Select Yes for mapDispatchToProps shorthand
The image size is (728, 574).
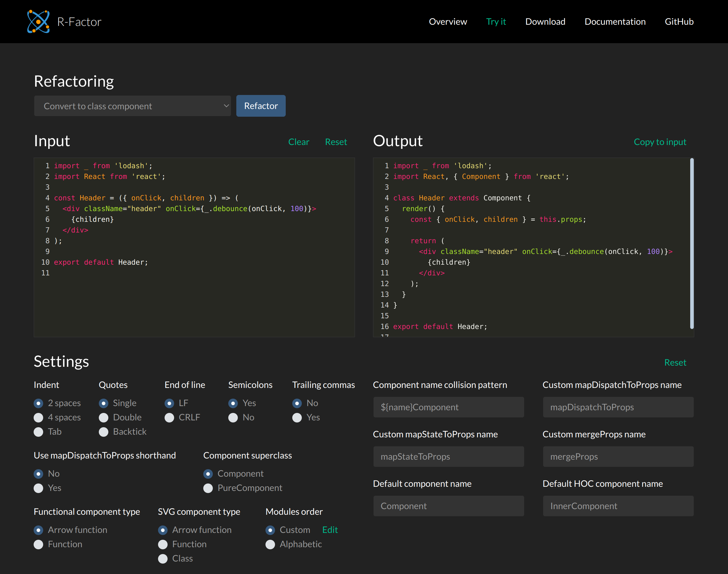click(x=39, y=488)
